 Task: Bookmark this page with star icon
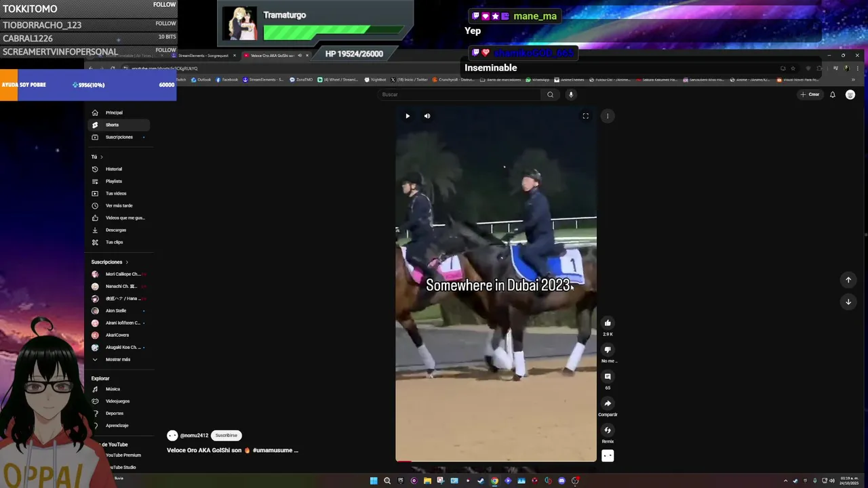click(793, 68)
